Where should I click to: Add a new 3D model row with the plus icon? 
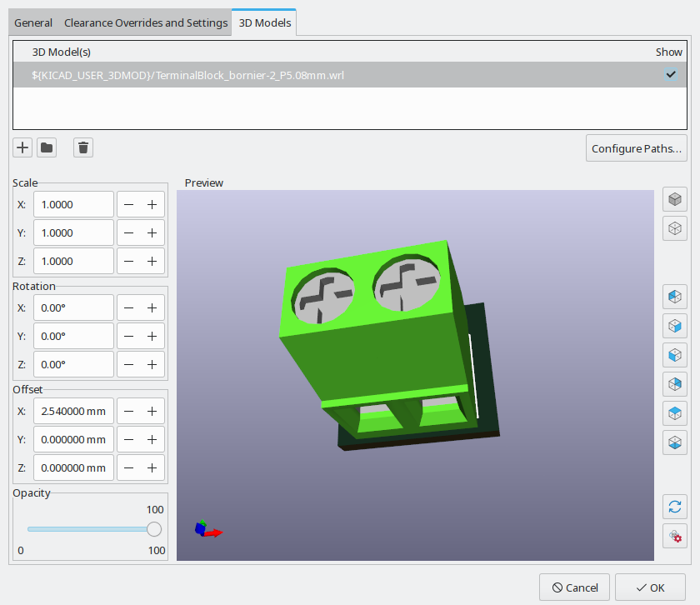[x=22, y=147]
